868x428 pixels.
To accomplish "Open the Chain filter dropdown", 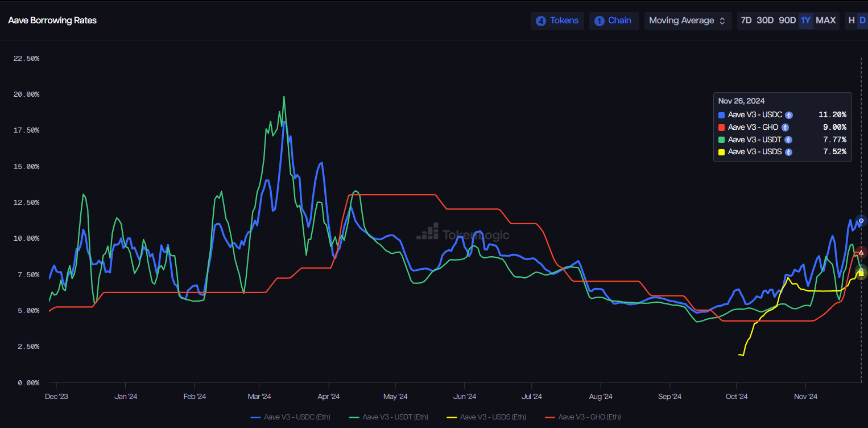I will click(x=613, y=20).
